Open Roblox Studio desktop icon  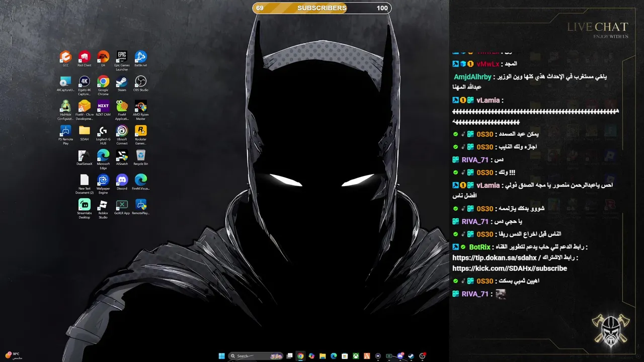click(103, 209)
